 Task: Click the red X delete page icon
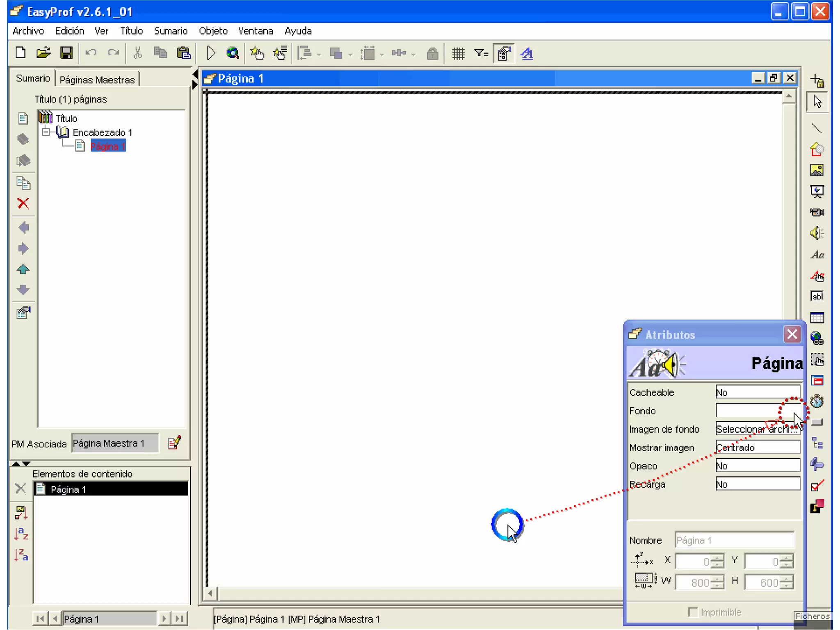point(23,203)
